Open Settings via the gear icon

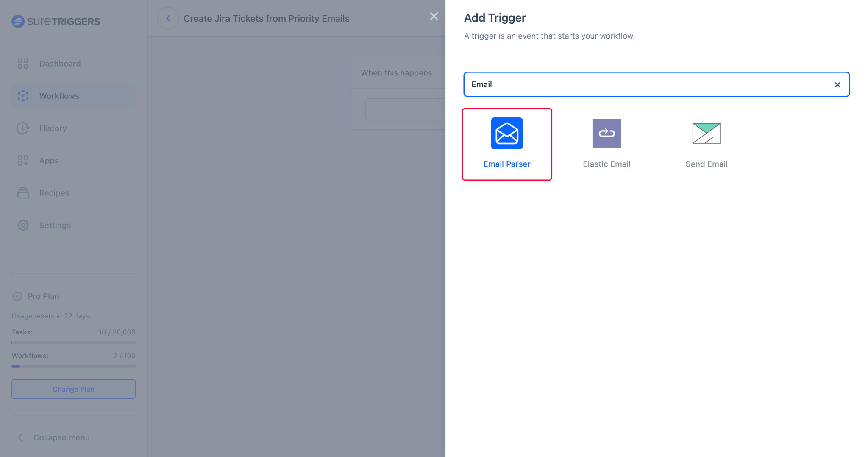coord(23,225)
